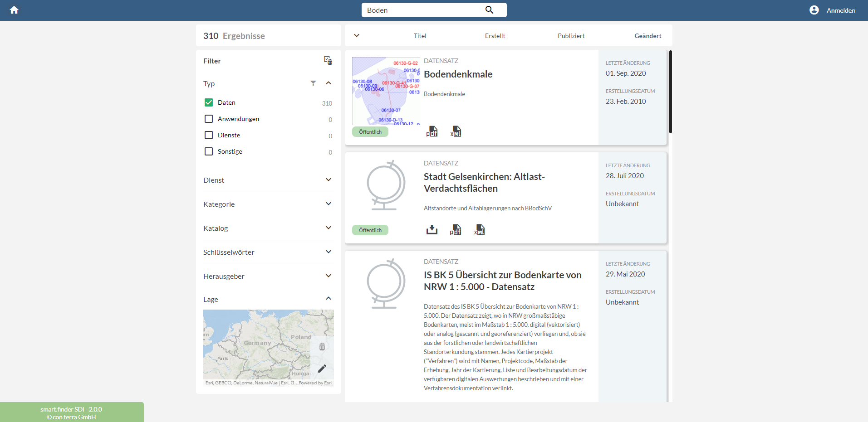This screenshot has height=422, width=868.
Task: Click the smart.finder SDI version footer
Action: pyautogui.click(x=71, y=413)
